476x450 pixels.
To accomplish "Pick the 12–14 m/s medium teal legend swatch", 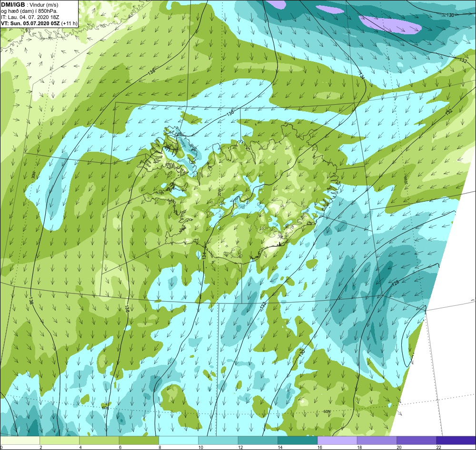I will point(258,440).
